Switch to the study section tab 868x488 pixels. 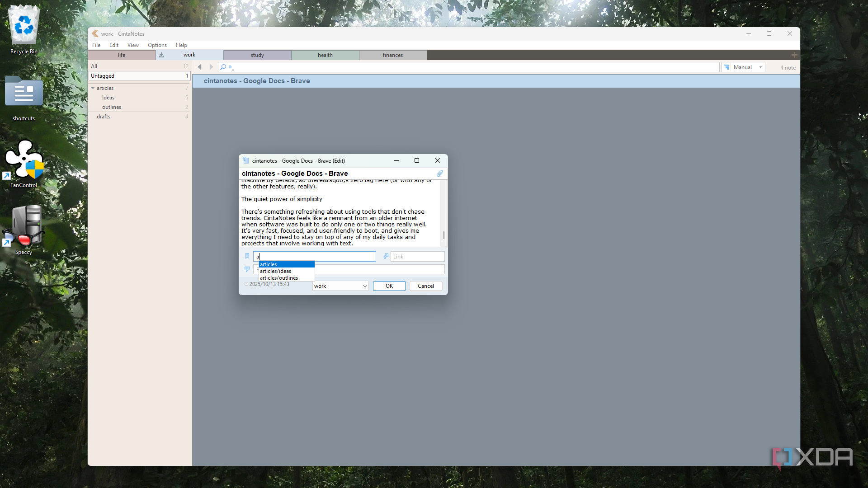pos(257,55)
